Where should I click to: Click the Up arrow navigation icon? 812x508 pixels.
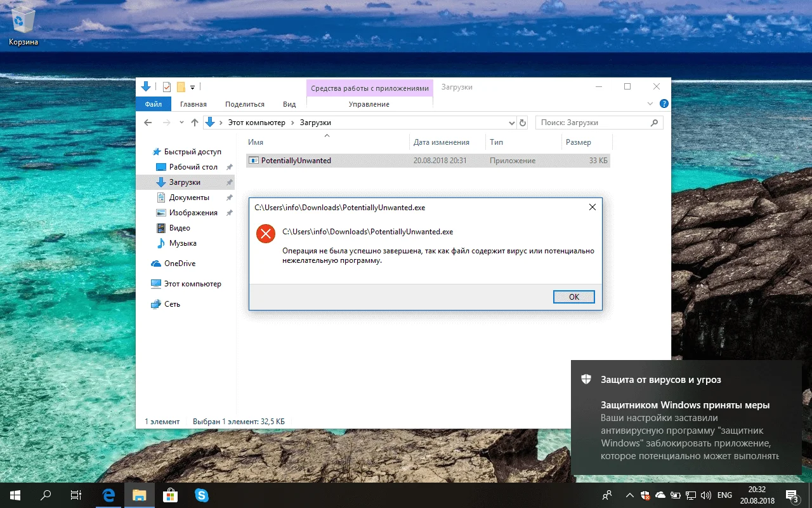(195, 123)
